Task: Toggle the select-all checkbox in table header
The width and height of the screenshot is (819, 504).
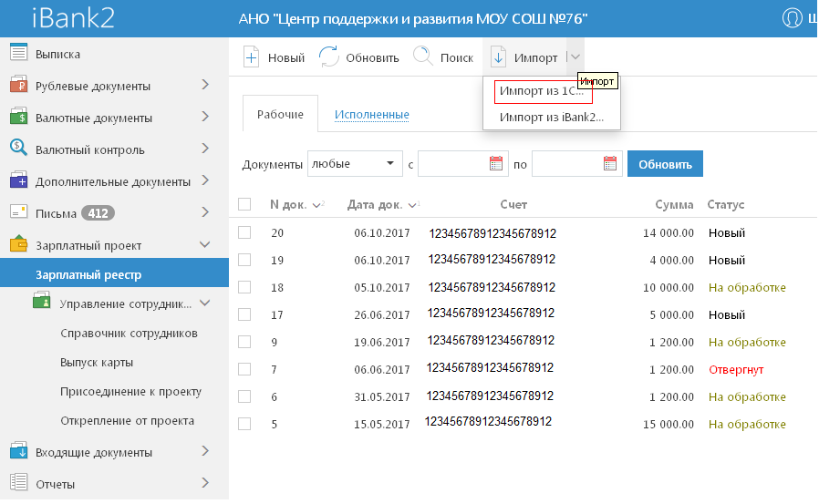Action: pos(244,205)
